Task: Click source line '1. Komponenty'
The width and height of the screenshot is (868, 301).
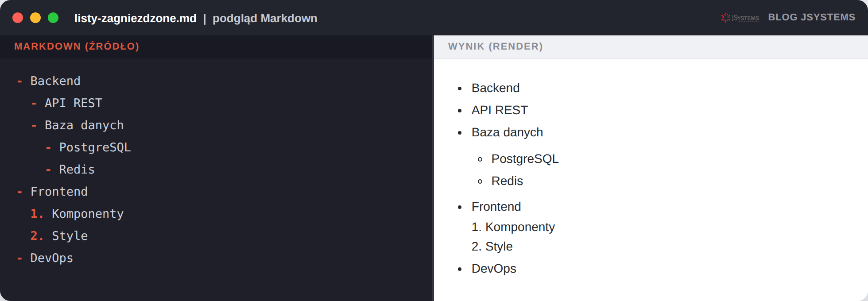Action: (77, 214)
